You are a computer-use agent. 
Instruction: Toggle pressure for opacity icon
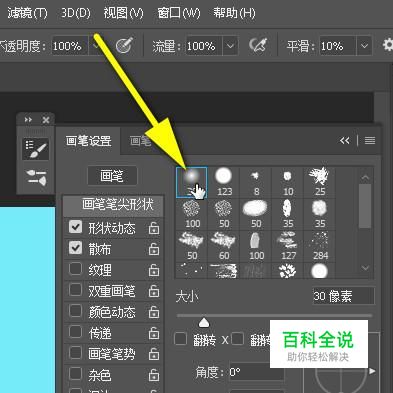point(124,45)
